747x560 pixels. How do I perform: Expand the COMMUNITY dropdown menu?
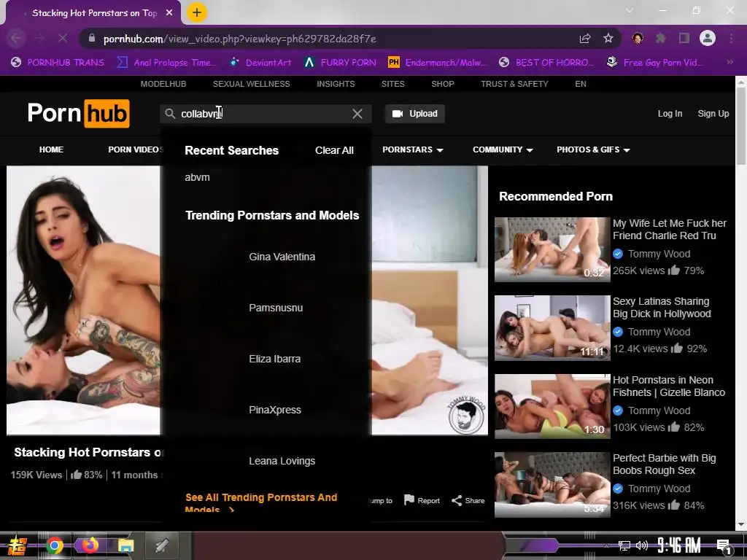pyautogui.click(x=503, y=149)
